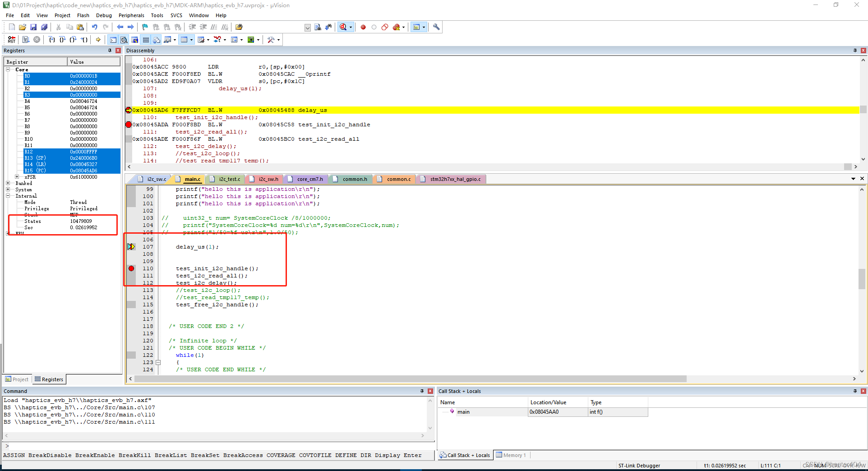Collapse the Core register group

(x=8, y=69)
